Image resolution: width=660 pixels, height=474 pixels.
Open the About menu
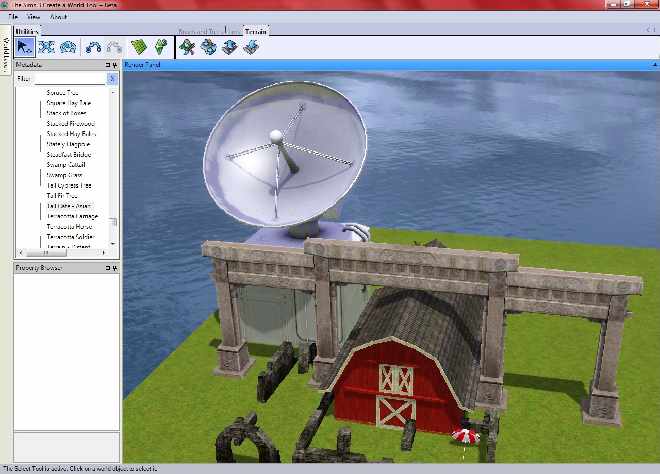tap(59, 17)
